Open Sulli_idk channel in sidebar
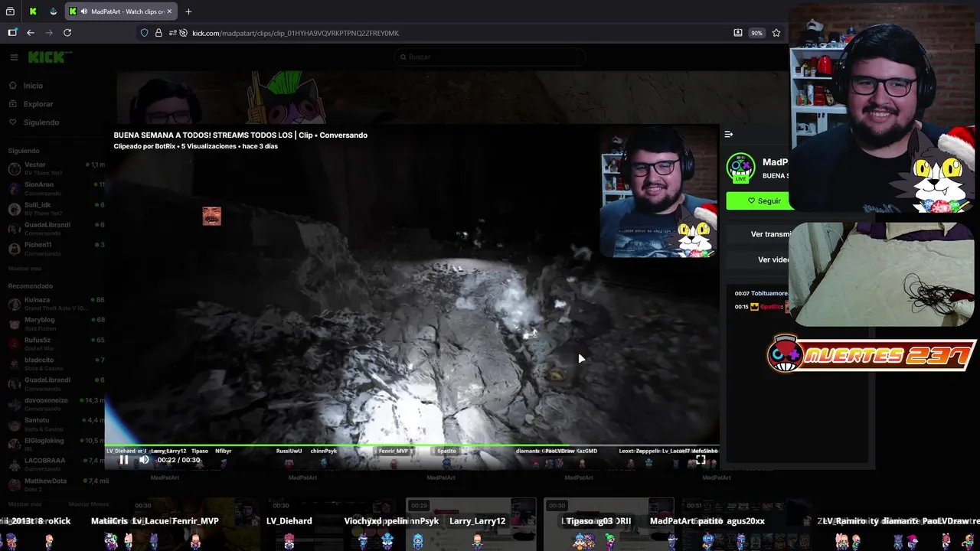This screenshot has height=551, width=980. click(x=55, y=208)
